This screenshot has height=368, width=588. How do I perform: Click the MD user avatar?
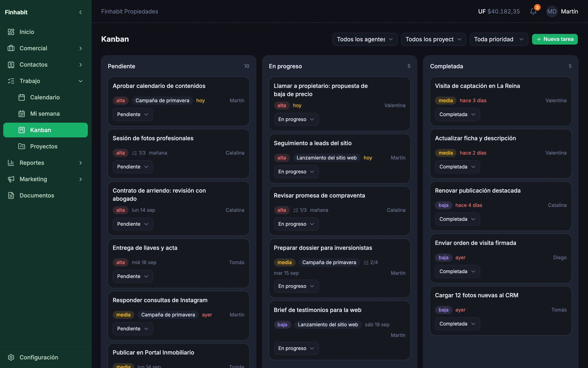pos(552,11)
